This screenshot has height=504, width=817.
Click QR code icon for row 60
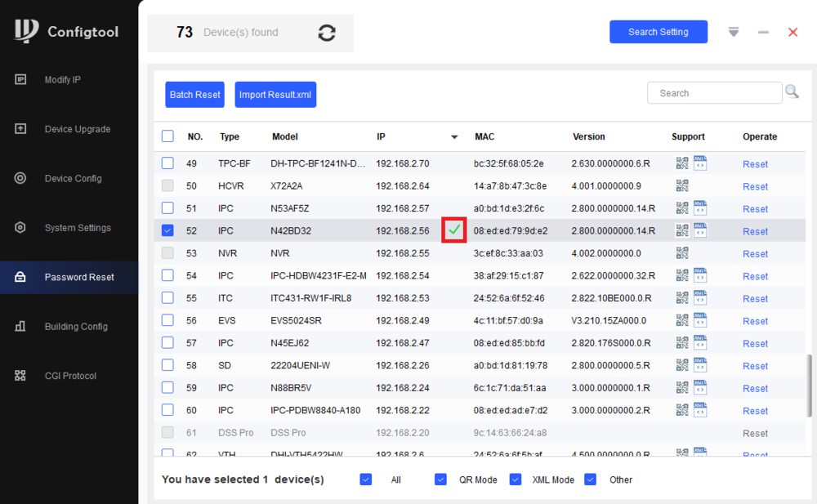682,410
